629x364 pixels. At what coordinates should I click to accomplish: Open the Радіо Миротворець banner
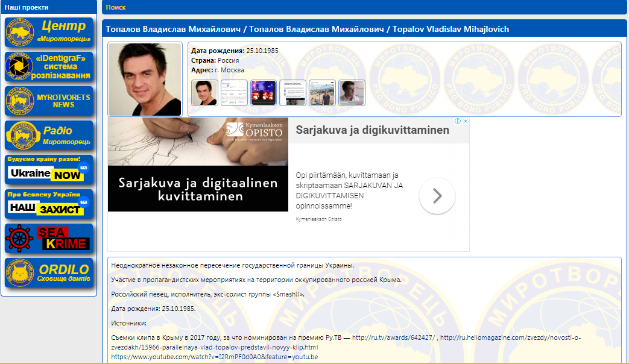[49, 136]
